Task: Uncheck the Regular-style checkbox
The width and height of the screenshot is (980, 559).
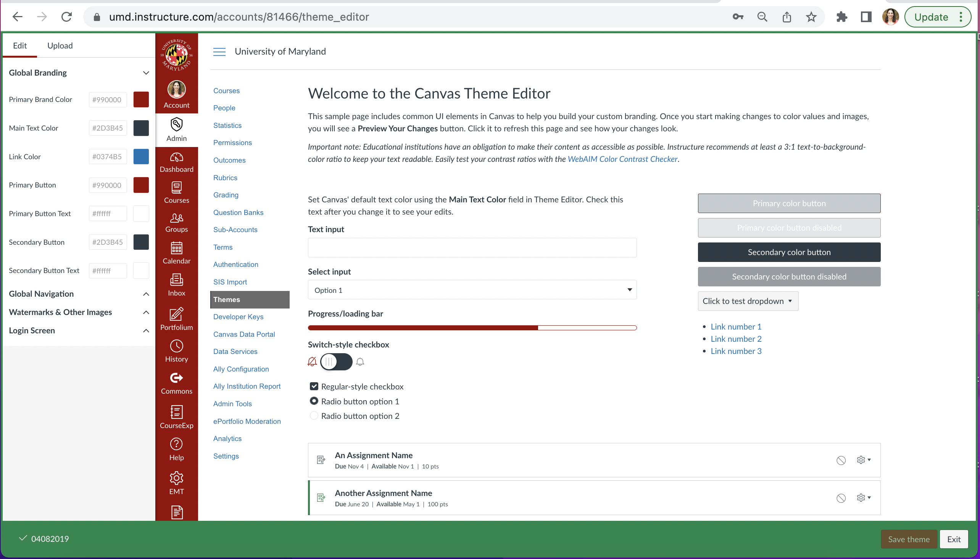Action: pos(314,386)
